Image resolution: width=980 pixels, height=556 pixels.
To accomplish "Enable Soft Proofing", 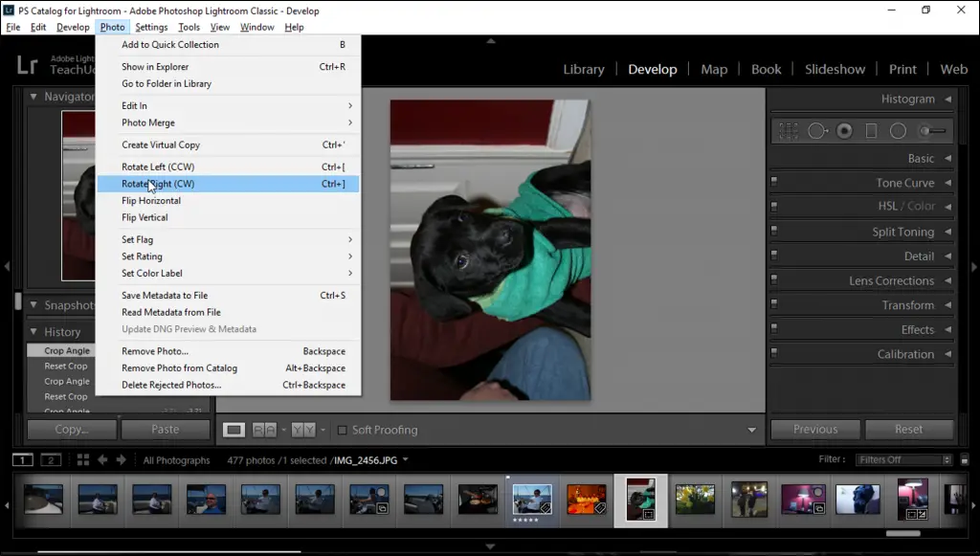I will pyautogui.click(x=342, y=430).
